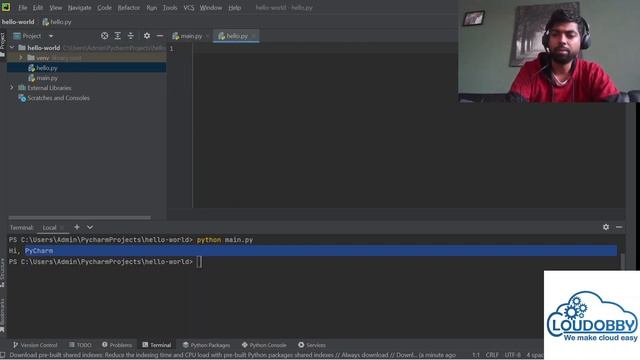Collapse the hello-world project root
This screenshot has height=360, width=640.
12,48
